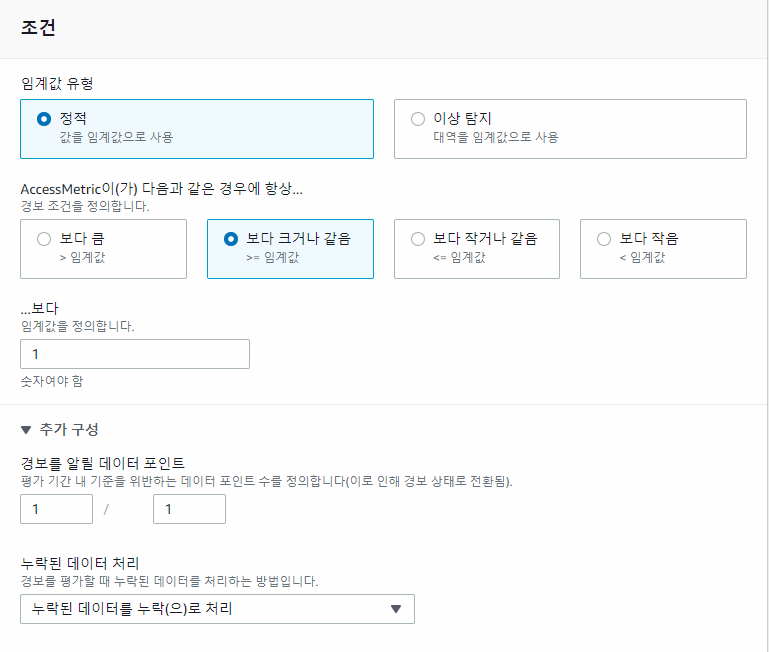Click the threshold value input under 임계값을 정의합니다
This screenshot has width=769, height=652.
[135, 354]
